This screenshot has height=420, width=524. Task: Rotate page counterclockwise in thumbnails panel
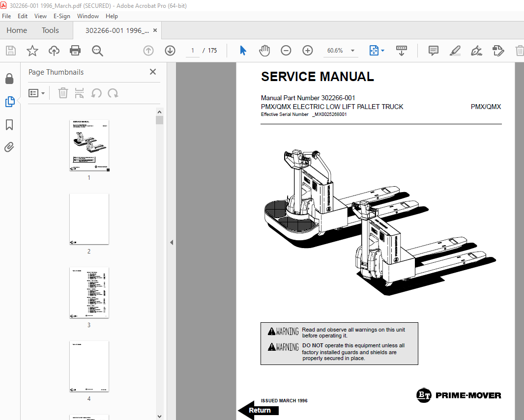click(96, 93)
